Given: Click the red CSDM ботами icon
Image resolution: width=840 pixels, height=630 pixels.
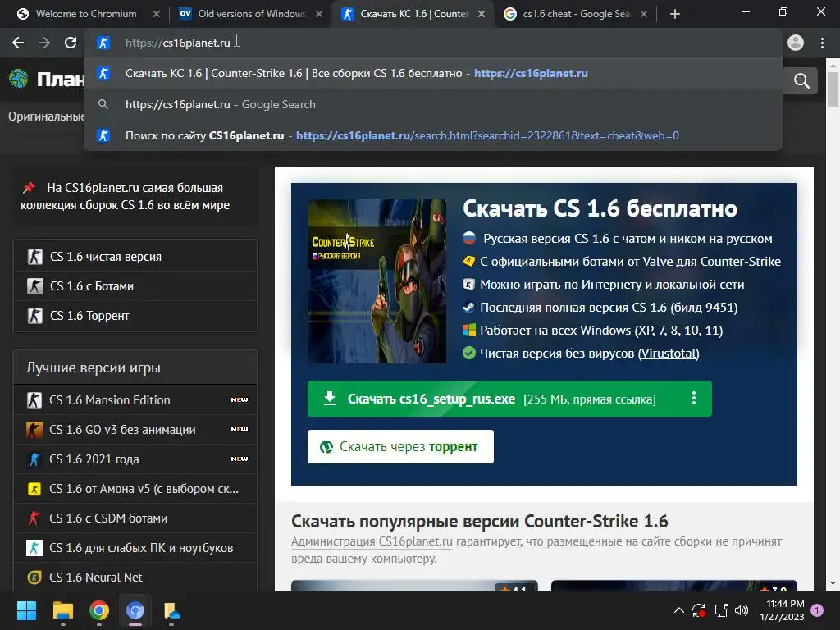Looking at the screenshot, I should [x=34, y=518].
